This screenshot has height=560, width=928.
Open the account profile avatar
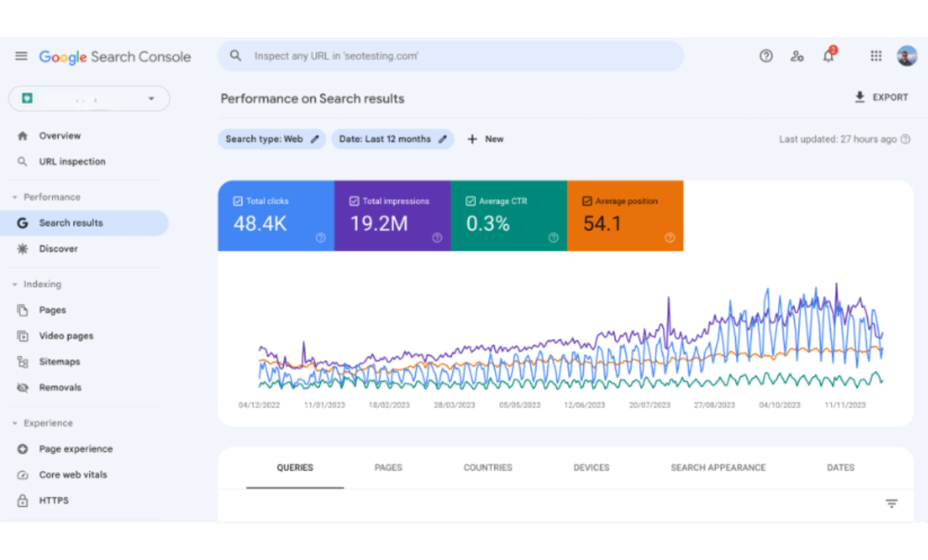pyautogui.click(x=907, y=56)
